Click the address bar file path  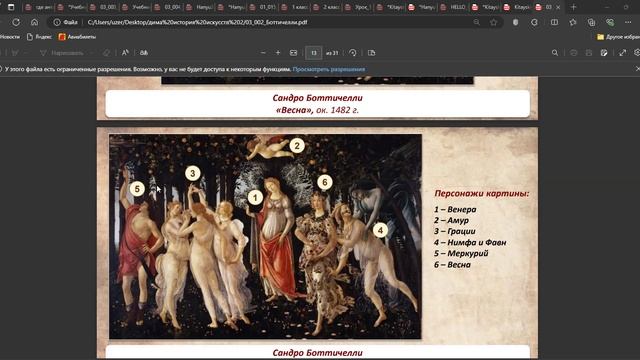coord(198,22)
